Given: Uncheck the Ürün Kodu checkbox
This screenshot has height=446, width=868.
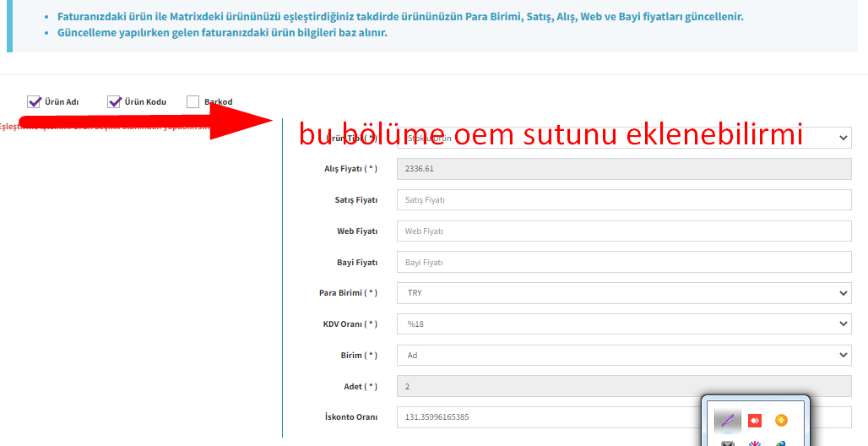Looking at the screenshot, I should (115, 102).
